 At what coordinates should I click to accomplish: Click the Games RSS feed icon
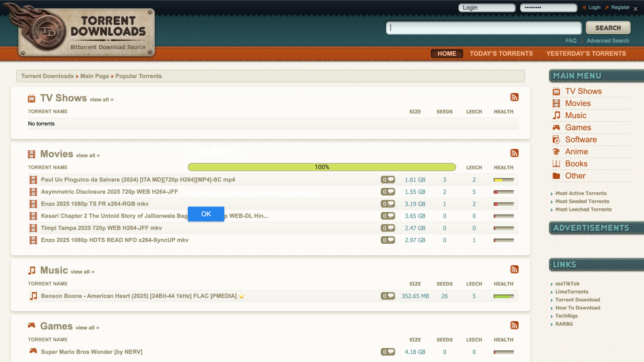[514, 325]
